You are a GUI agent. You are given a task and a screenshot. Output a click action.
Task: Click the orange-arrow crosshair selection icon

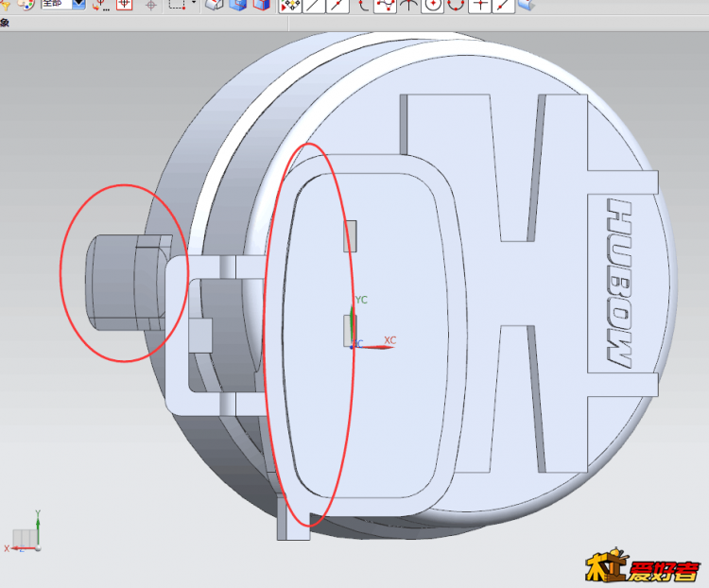click(x=100, y=5)
